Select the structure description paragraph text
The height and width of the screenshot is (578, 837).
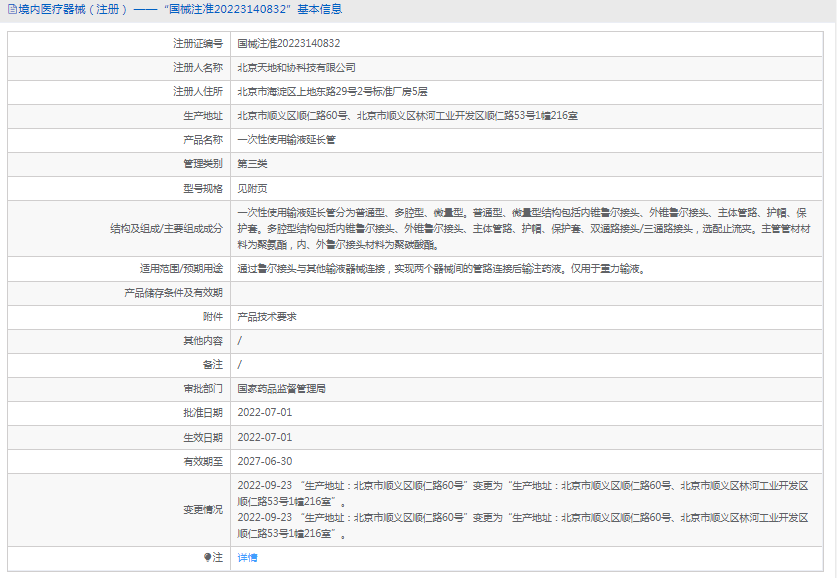(x=524, y=228)
